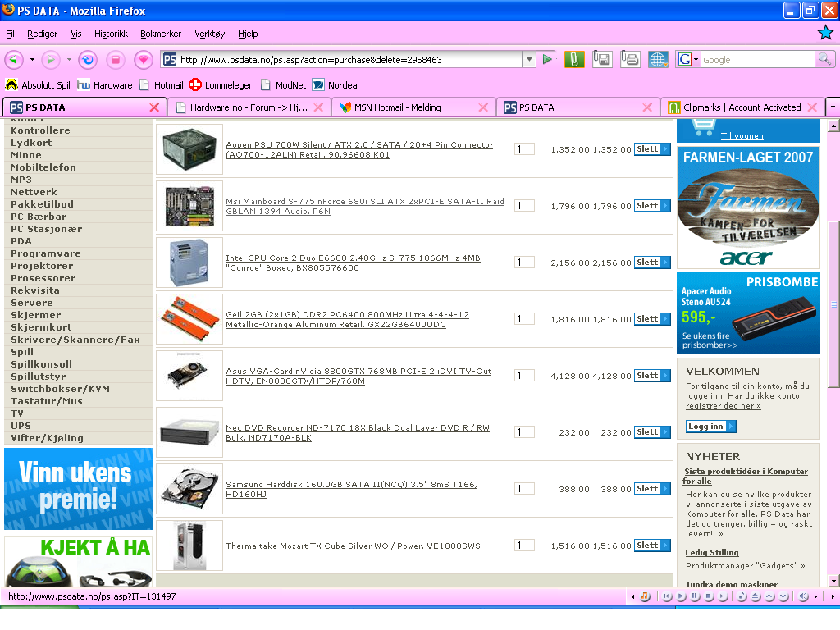Switch to the Hardware.no Forum tab
Screen dimensions: 840x630
(x=249, y=107)
